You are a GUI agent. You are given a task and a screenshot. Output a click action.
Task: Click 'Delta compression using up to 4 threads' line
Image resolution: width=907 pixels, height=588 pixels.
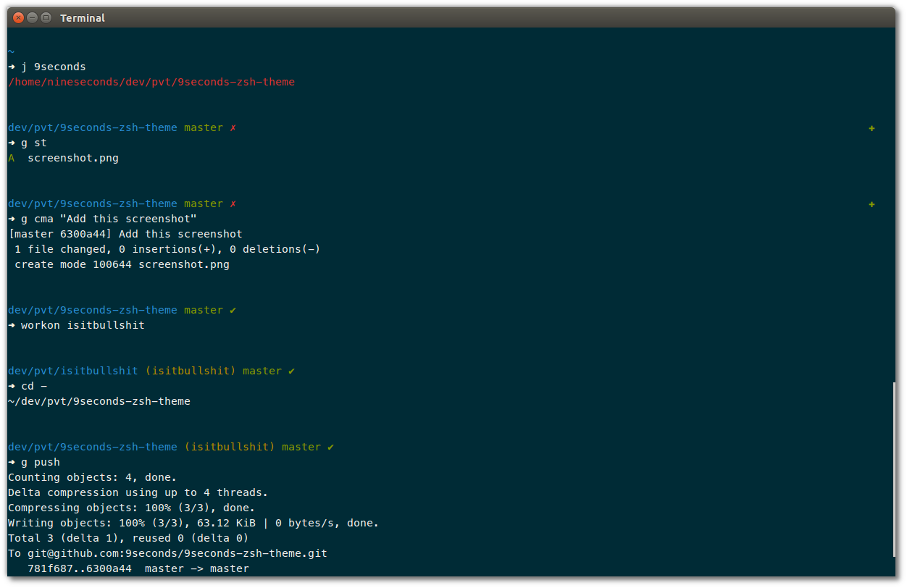[138, 492]
